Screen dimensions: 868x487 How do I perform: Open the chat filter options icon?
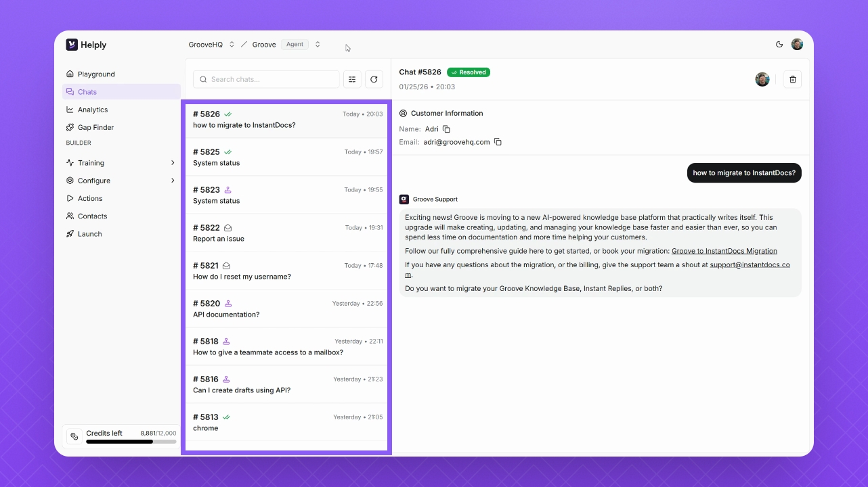pyautogui.click(x=352, y=79)
